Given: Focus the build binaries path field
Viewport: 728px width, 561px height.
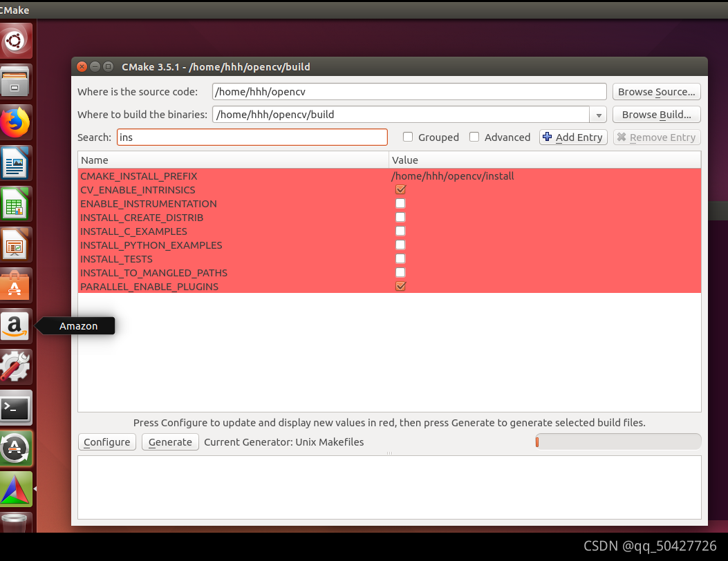Looking at the screenshot, I should 401,115.
